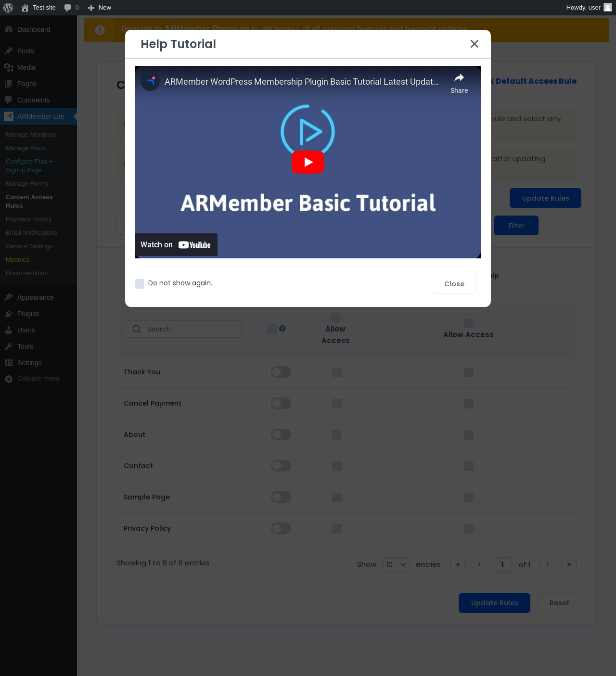Image resolution: width=616 pixels, height=676 pixels.
Task: Click the Test site home icon
Action: [25, 8]
